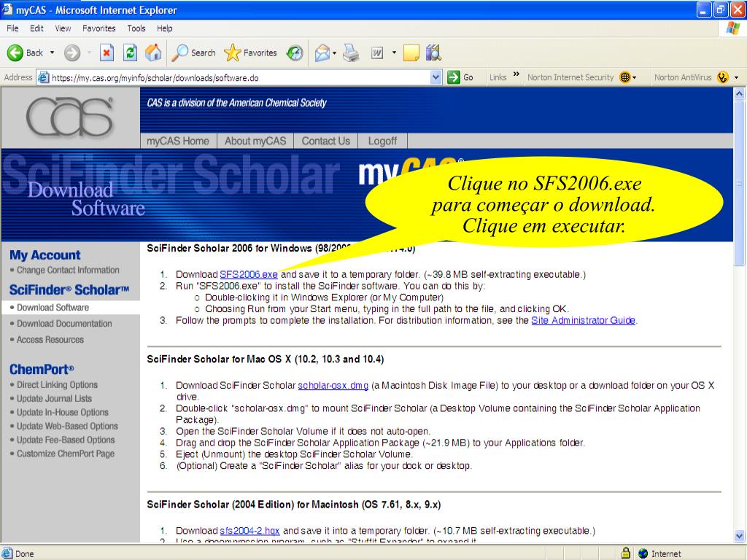This screenshot has height=560, width=747.
Task: Download the SFS2006.exe link
Action: [x=249, y=274]
